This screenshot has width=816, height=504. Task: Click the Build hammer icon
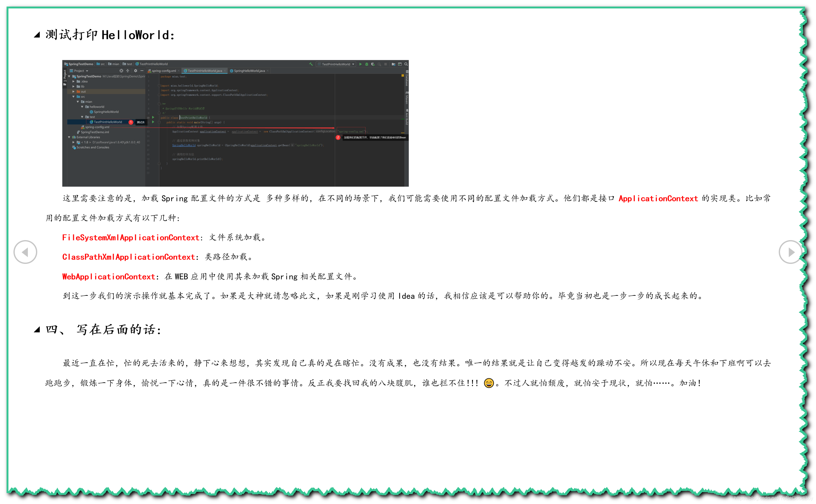(x=311, y=64)
